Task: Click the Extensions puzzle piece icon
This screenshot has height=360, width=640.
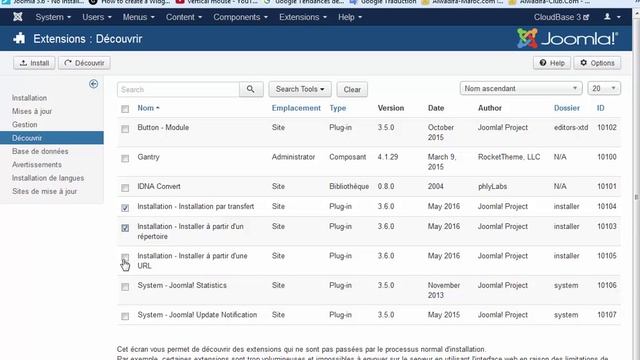Action: (x=19, y=39)
